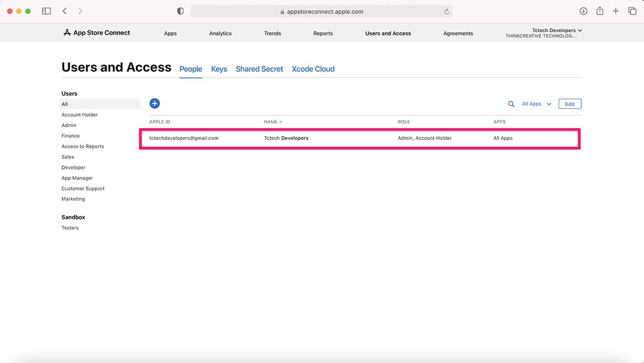
Task: Click the blue add user plus icon
Action: 155,103
